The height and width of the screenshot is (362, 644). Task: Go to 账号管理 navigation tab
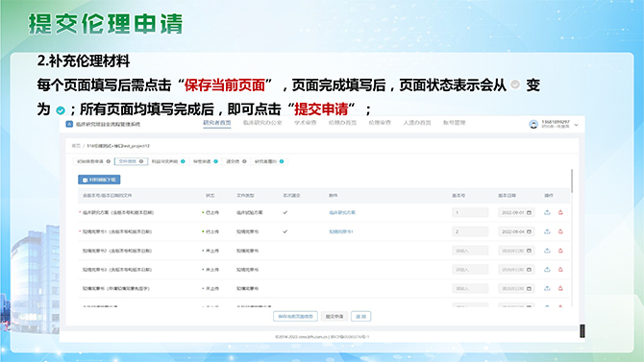(x=454, y=123)
